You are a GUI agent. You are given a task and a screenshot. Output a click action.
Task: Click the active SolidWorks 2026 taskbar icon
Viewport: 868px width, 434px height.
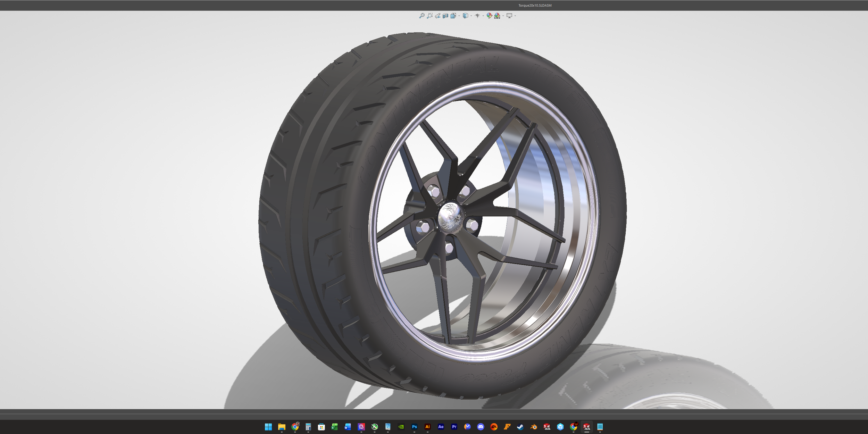pyautogui.click(x=587, y=427)
